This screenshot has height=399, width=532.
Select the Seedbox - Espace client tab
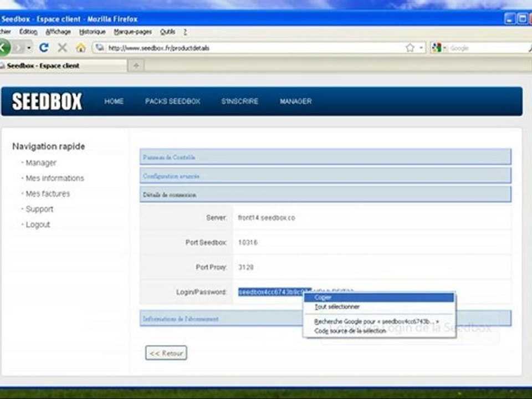(63, 65)
